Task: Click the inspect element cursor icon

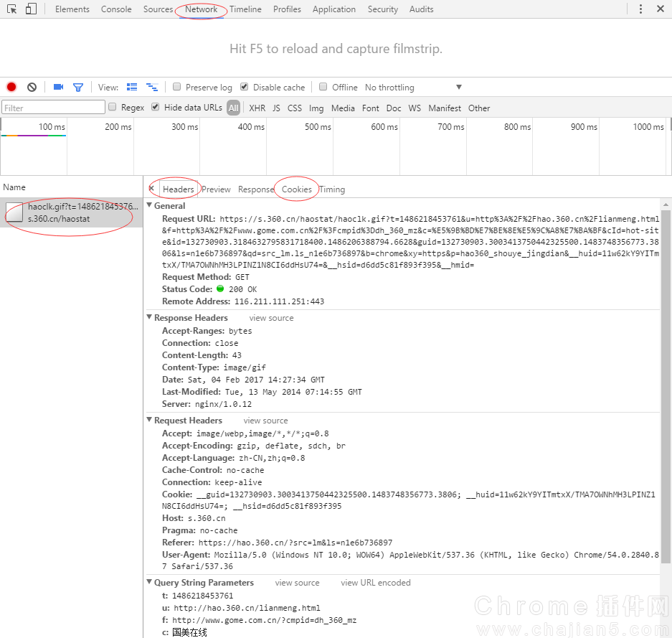Action: coord(12,9)
